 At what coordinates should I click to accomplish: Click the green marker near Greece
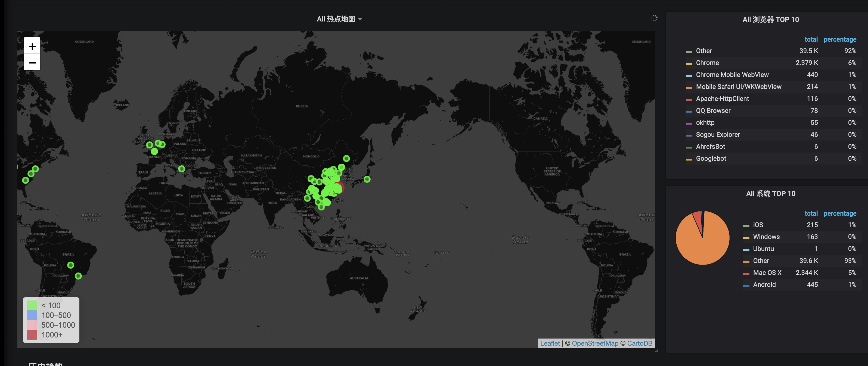pyautogui.click(x=181, y=169)
